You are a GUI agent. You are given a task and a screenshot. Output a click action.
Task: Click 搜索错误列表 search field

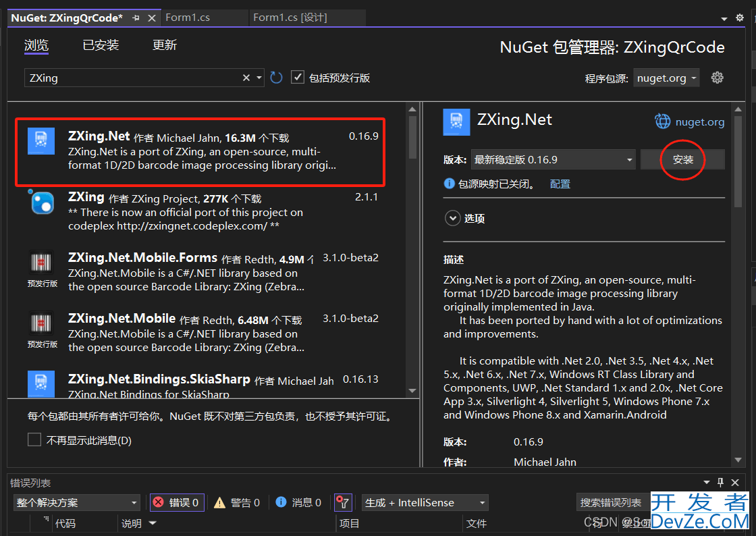coord(613,503)
